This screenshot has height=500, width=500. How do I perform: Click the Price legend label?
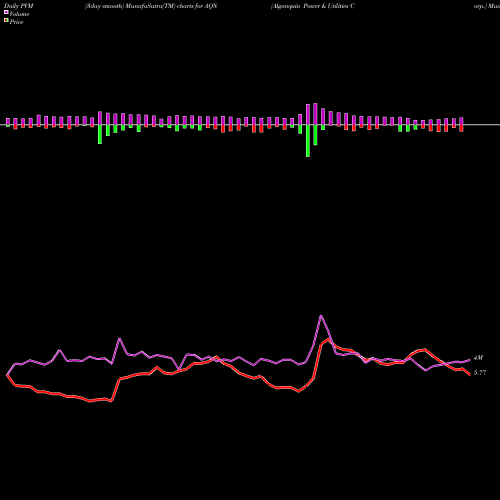[x=16, y=22]
